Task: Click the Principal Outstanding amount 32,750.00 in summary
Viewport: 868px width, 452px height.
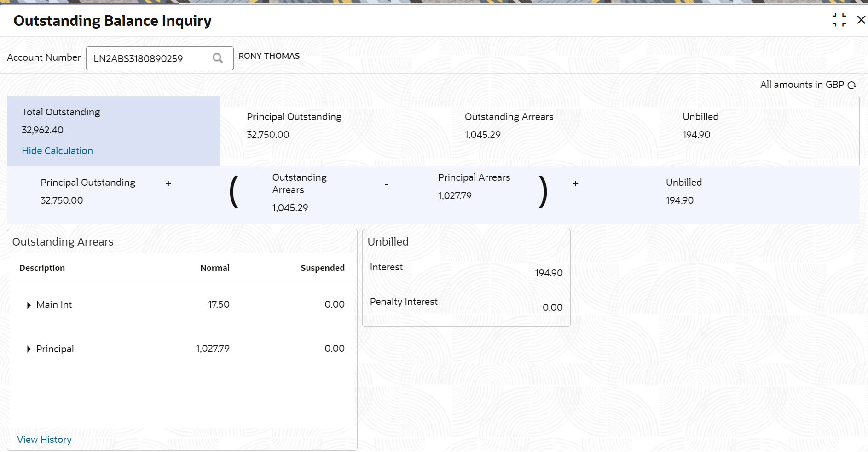Action: pyautogui.click(x=268, y=135)
